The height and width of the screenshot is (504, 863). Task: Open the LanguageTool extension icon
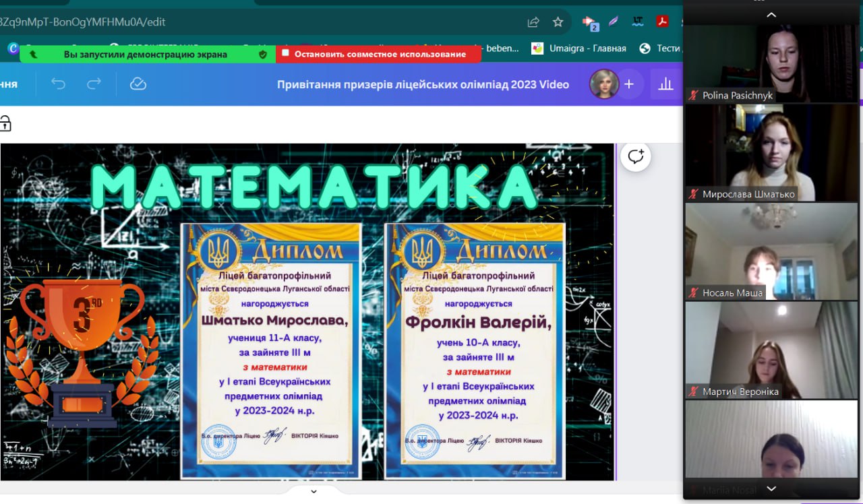coord(638,22)
